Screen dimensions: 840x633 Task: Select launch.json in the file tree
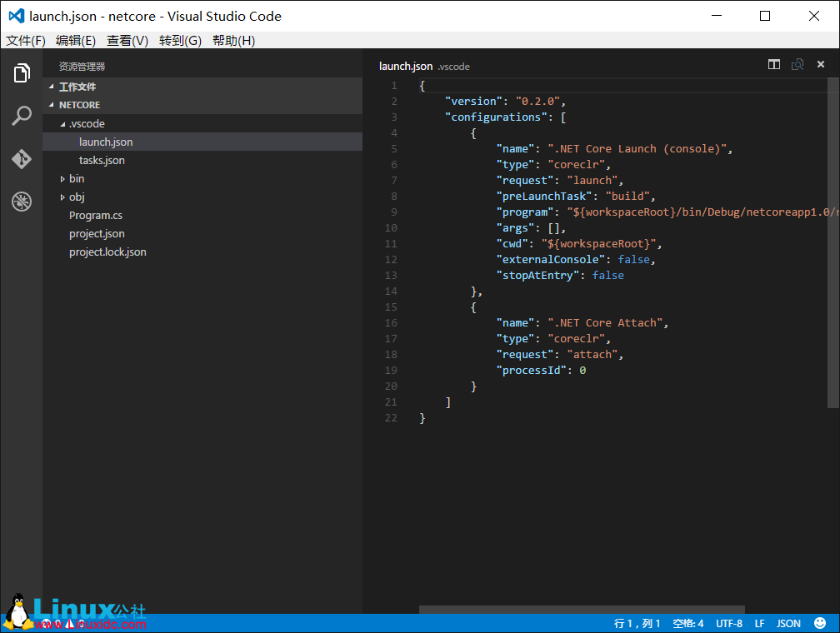coord(202,142)
